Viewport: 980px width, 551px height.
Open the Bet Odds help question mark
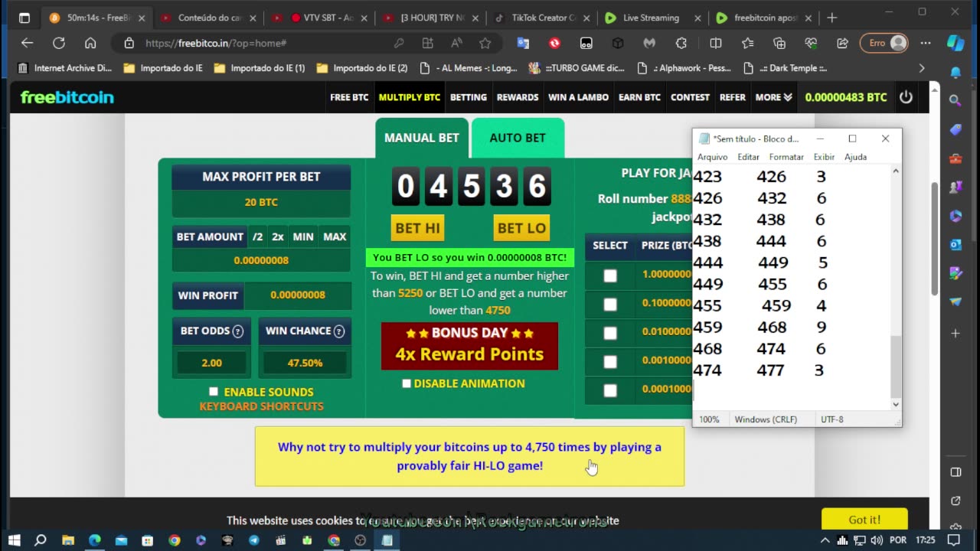pos(237,331)
